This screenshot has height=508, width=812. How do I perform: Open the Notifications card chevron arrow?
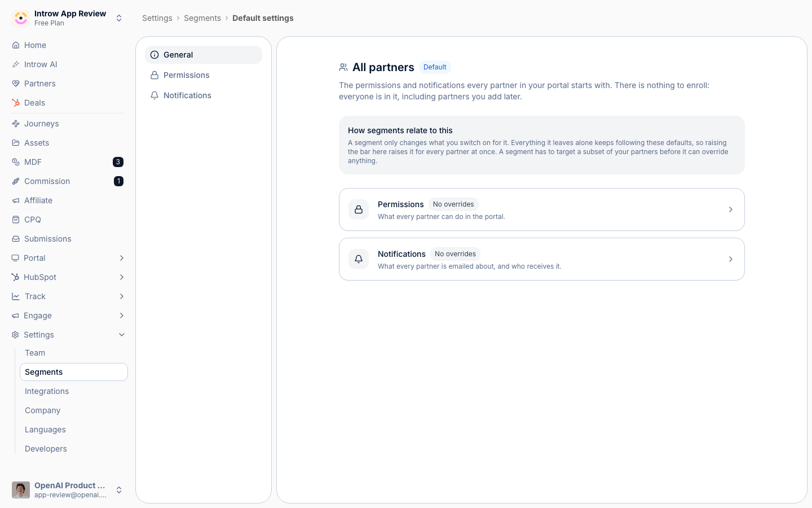point(731,259)
